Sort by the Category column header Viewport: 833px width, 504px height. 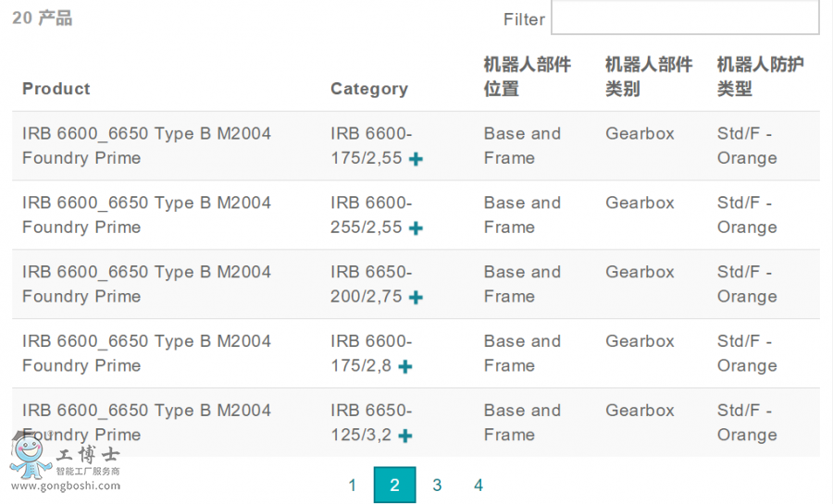pyautogui.click(x=368, y=89)
